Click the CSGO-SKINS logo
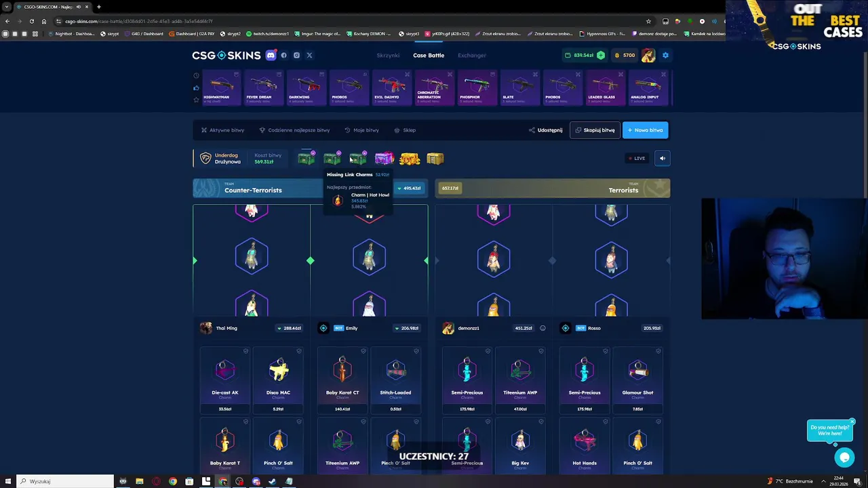Screen dimensions: 868x488 click(226, 56)
